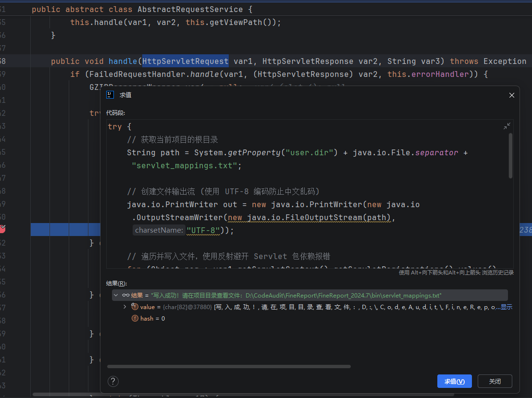Close the 求值 dialog with the X
Screen dimensions: 532x398
(x=512, y=95)
